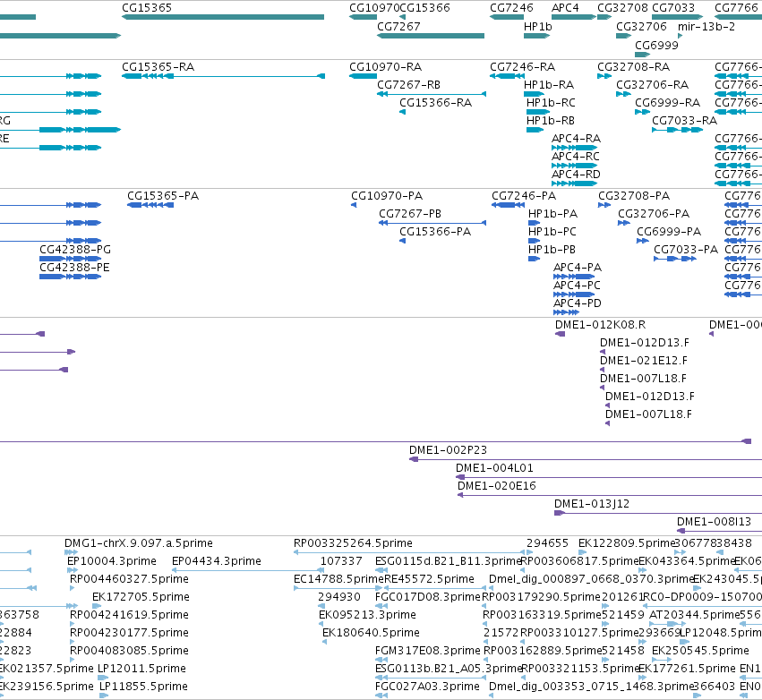Select the CG32706-PA label
This screenshot has height=700, width=762.
(x=654, y=214)
